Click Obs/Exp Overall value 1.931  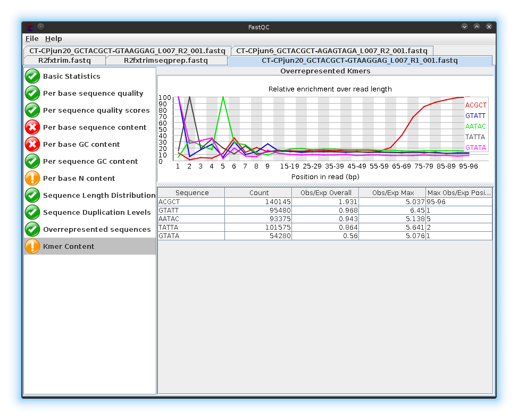pyautogui.click(x=325, y=201)
